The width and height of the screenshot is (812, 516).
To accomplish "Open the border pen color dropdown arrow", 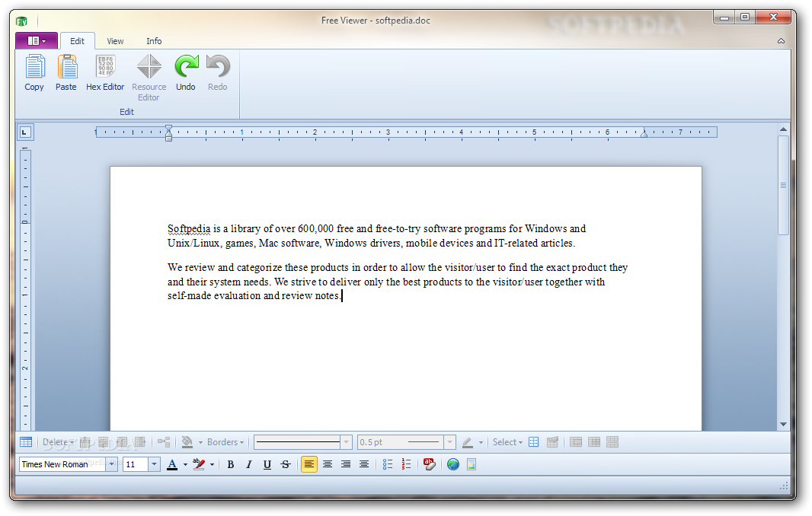I will [481, 442].
